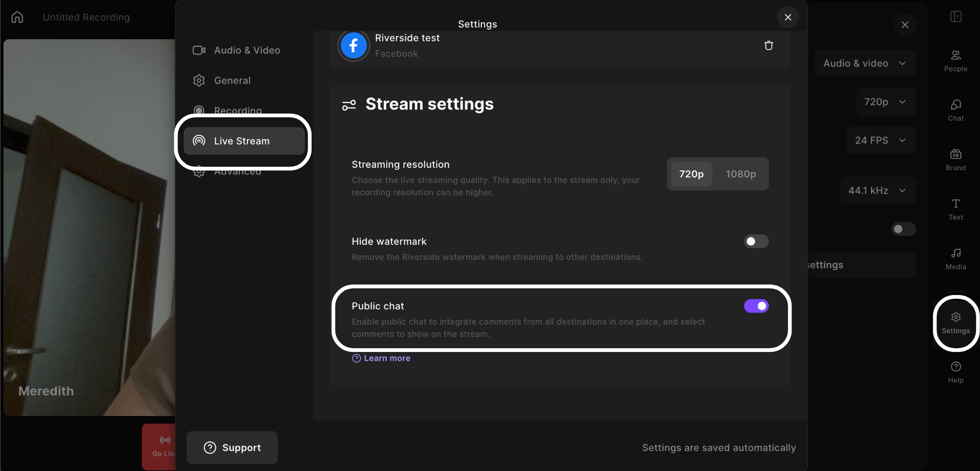Select the Recording settings tab
This screenshot has width=980, height=471.
click(244, 110)
